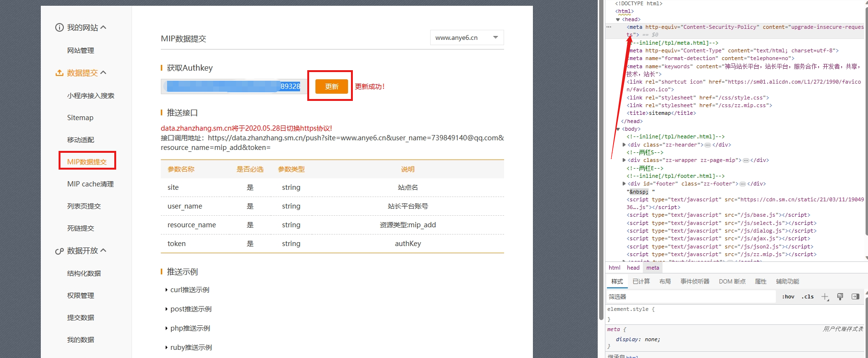Expand the div zz-hearder node
The height and width of the screenshot is (358, 868).
coord(624,145)
